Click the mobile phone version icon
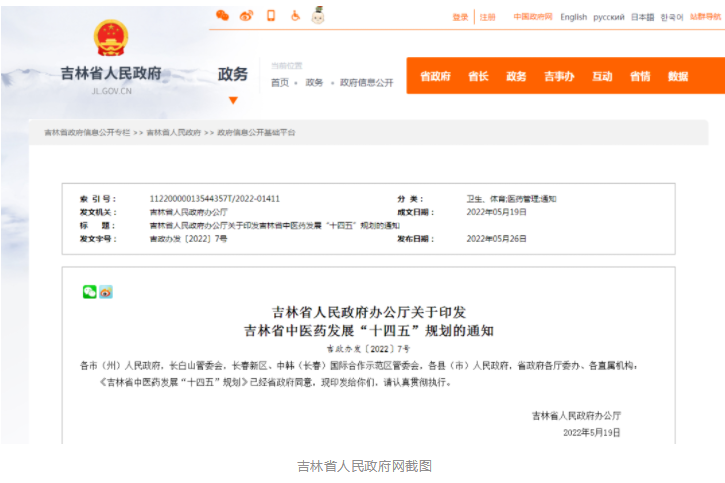 pyautogui.click(x=271, y=15)
